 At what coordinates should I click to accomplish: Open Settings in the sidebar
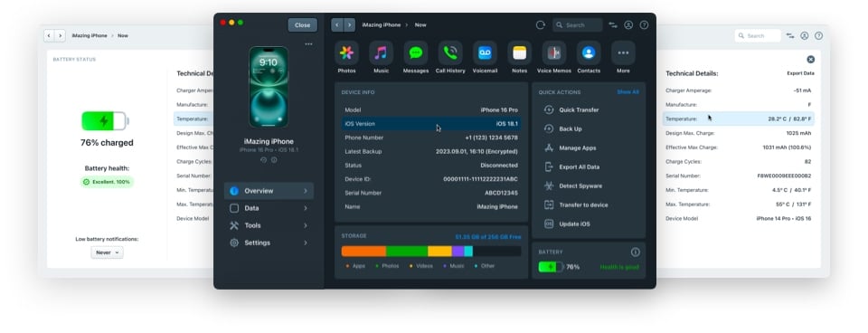coord(269,243)
